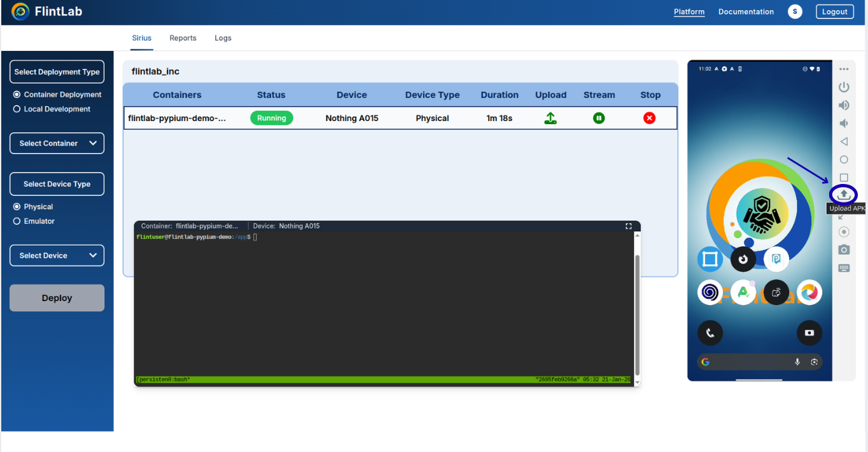Click the FlintLab brand name
Viewport: 868px width, 452px height.
[x=59, y=11]
